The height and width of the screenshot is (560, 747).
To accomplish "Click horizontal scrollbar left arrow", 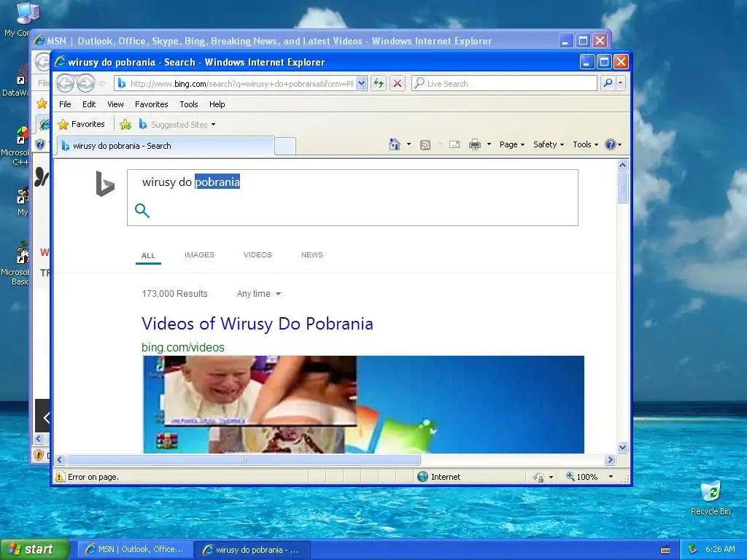I will coord(59,460).
